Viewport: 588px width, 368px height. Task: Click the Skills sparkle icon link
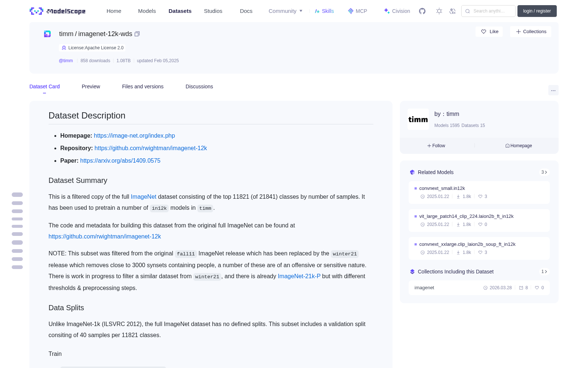tap(324, 11)
